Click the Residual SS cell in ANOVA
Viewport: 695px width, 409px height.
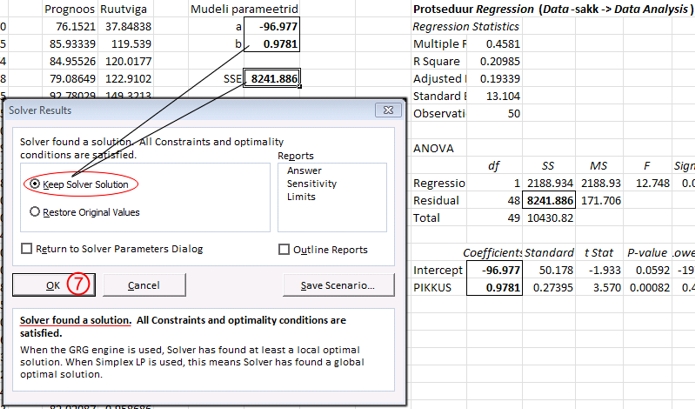click(x=549, y=200)
